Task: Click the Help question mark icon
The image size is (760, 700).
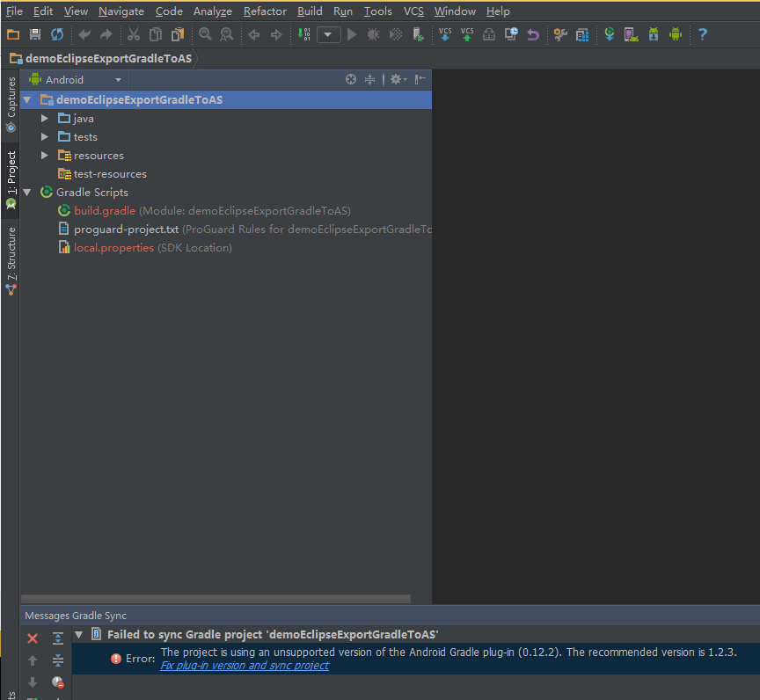Action: point(702,34)
